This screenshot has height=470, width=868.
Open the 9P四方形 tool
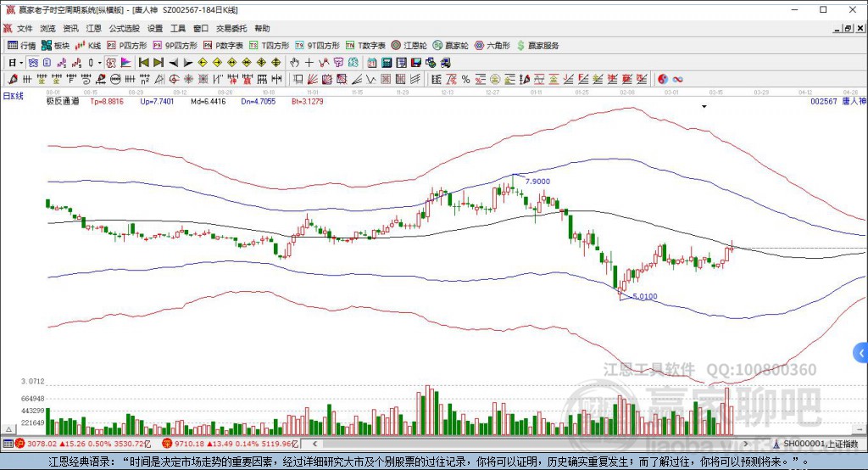pyautogui.click(x=175, y=46)
